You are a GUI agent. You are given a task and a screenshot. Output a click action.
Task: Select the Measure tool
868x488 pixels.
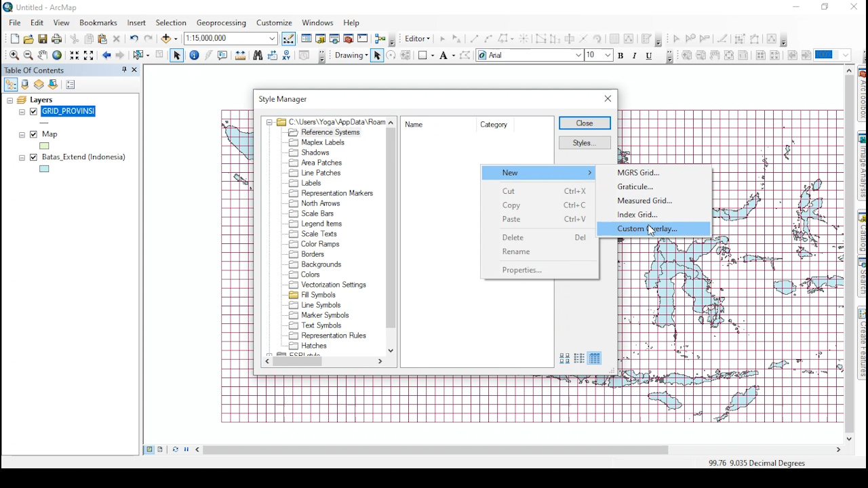pos(241,56)
